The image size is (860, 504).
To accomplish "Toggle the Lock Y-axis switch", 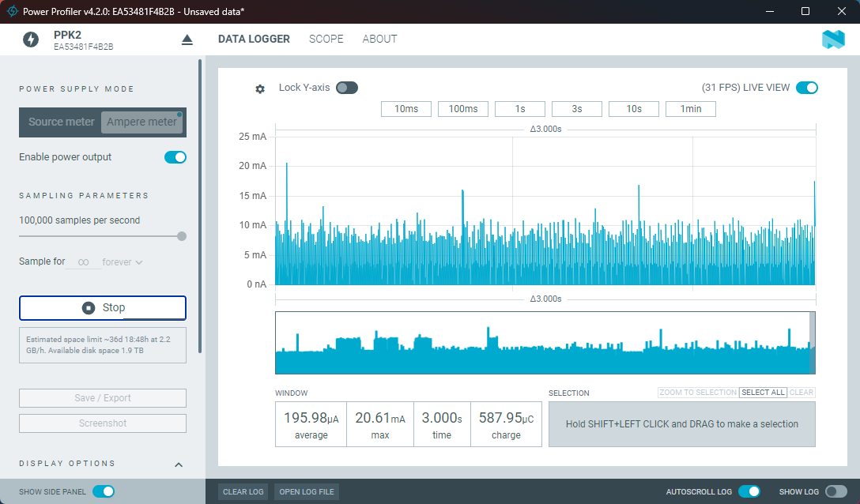I will coord(346,88).
